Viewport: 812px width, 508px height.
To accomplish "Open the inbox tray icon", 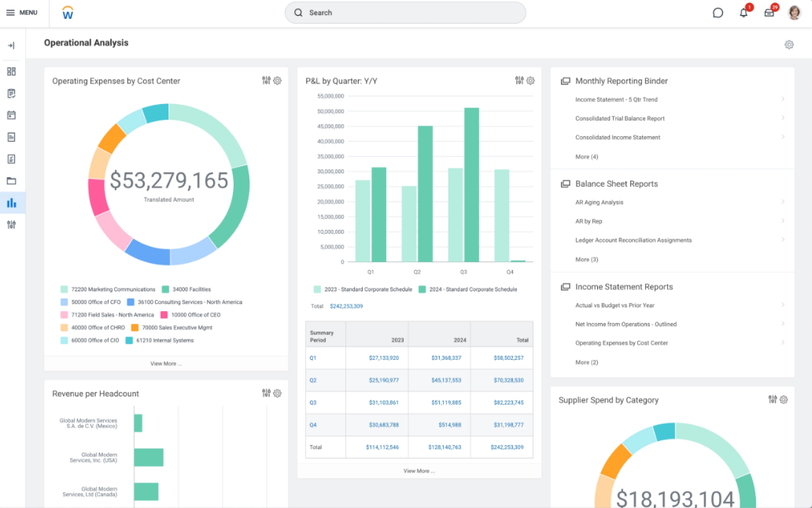I will pyautogui.click(x=770, y=13).
